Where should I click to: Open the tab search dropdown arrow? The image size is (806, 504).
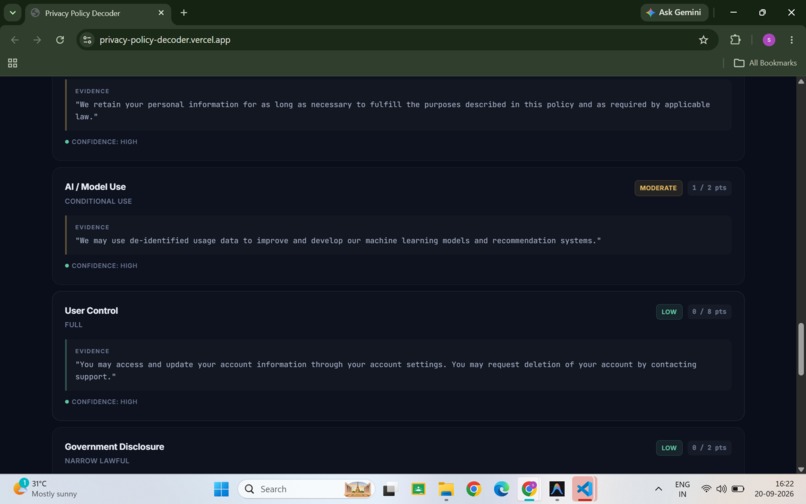pos(12,13)
